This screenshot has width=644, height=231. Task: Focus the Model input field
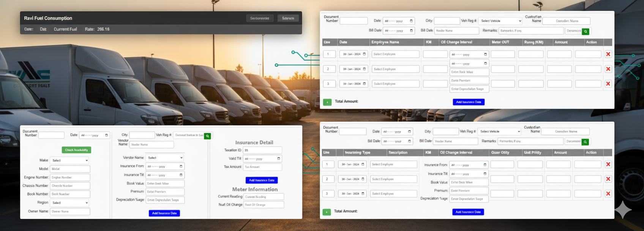70,169
